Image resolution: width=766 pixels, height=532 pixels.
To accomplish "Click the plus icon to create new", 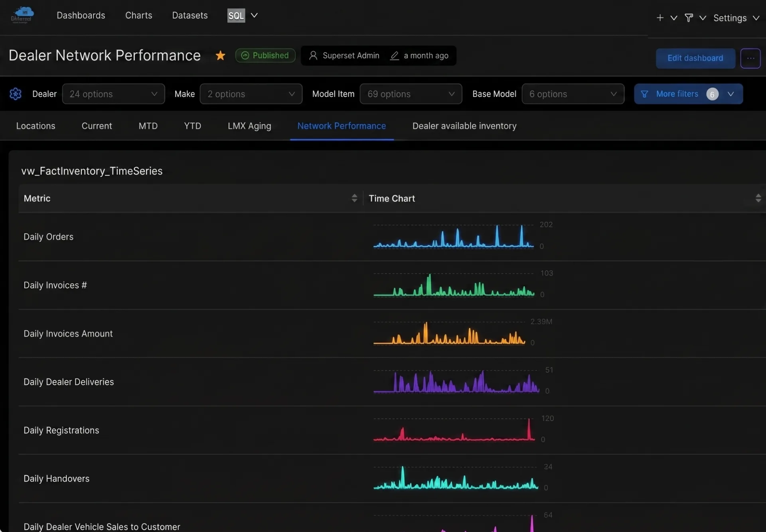I will tap(660, 18).
